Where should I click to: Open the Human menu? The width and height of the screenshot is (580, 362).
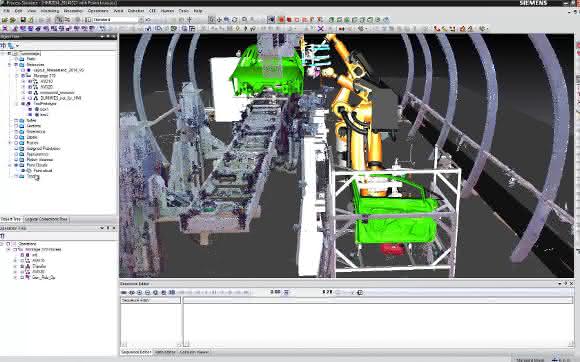(x=168, y=11)
